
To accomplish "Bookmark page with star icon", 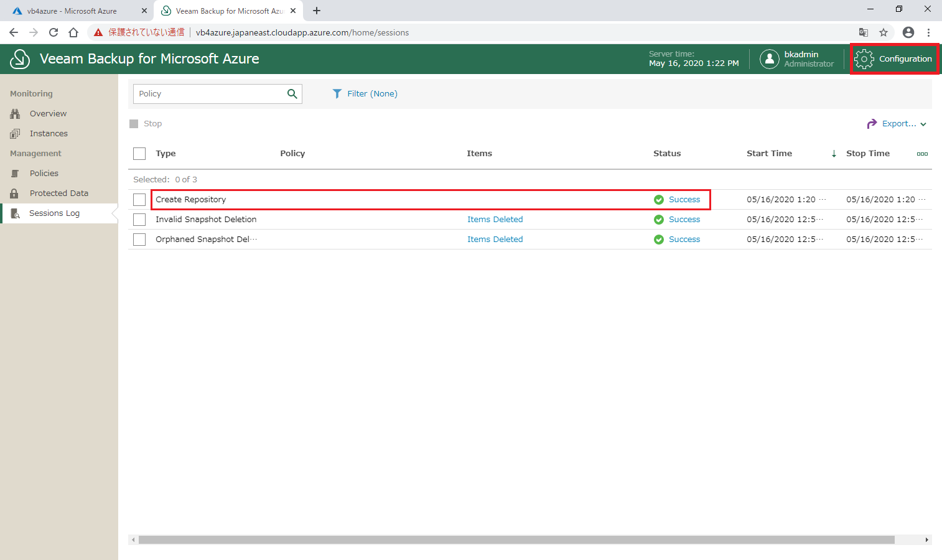I will (884, 32).
